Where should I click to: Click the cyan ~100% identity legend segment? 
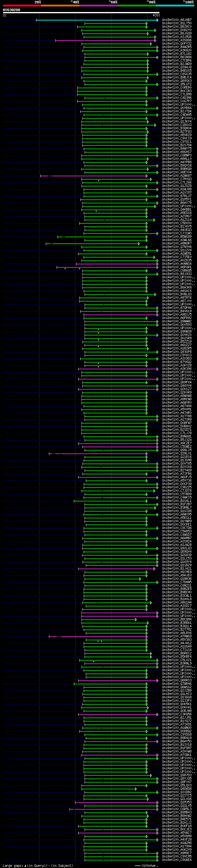[175, 6]
